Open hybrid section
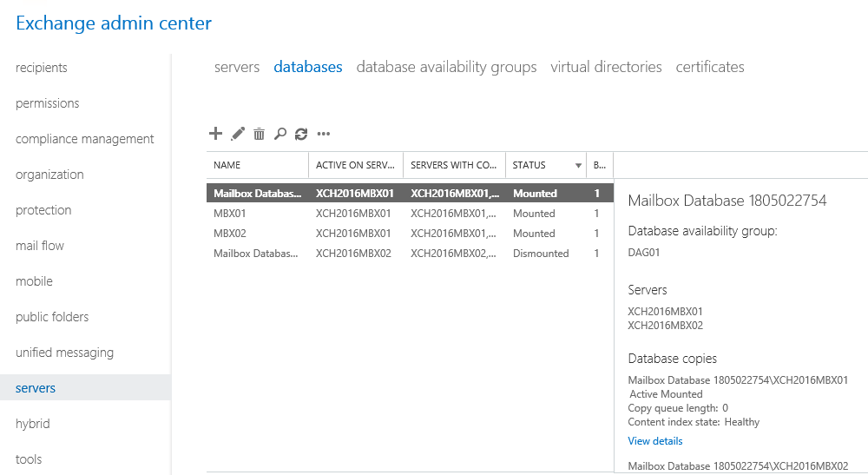 [33, 424]
